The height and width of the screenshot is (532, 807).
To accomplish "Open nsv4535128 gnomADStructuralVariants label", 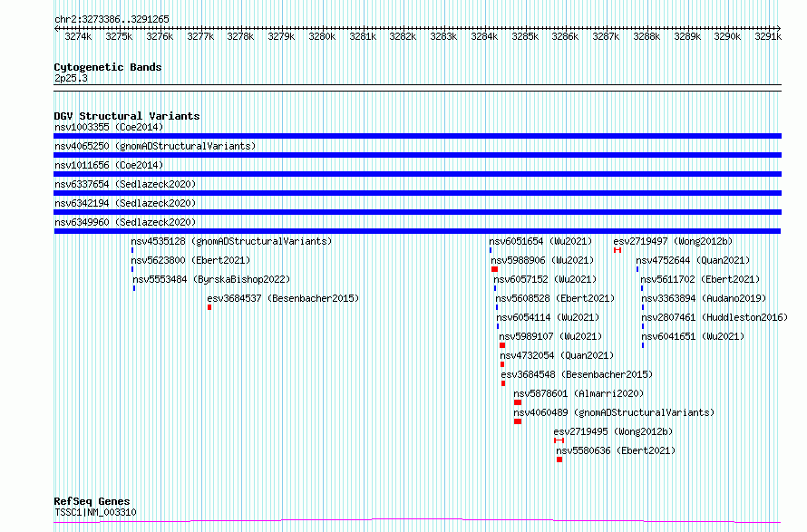I will click(231, 241).
